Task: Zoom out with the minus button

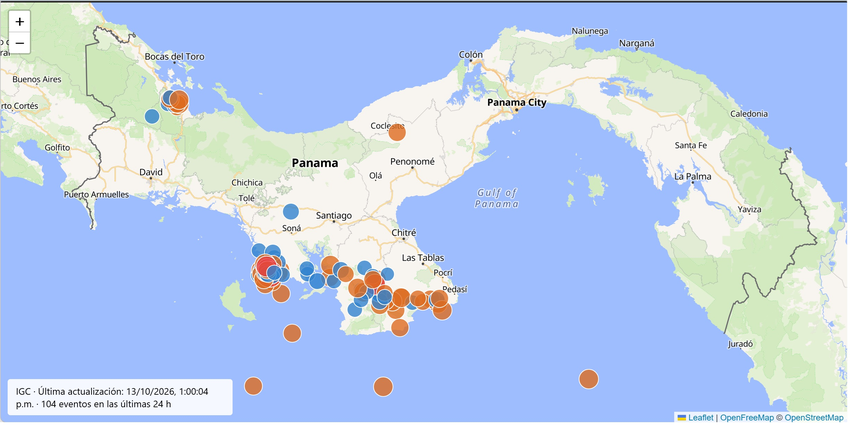Action: [20, 43]
